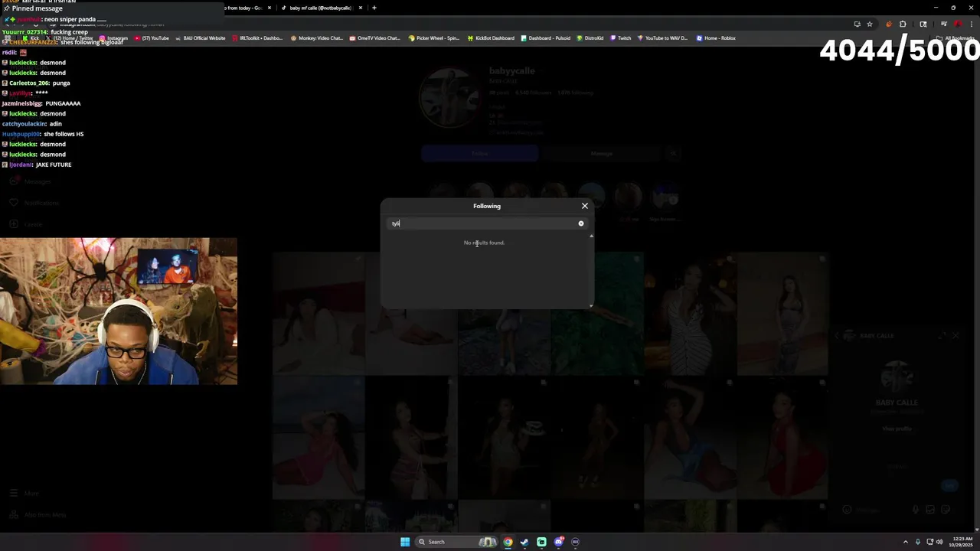Open the Twitch bookmark
The width and height of the screenshot is (980, 551).
click(x=621, y=38)
